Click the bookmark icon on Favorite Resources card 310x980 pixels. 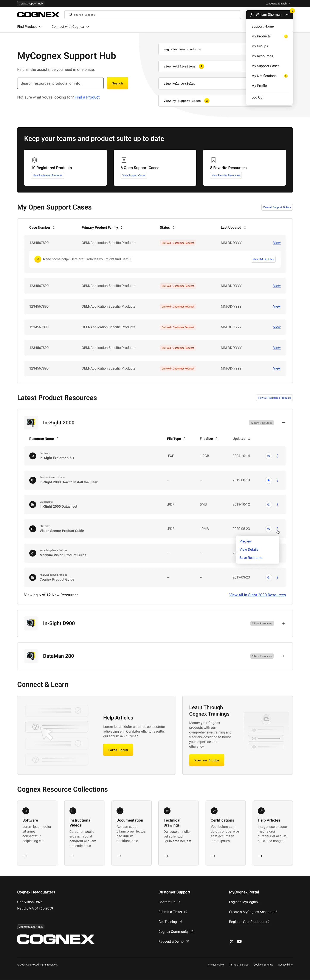213,160
